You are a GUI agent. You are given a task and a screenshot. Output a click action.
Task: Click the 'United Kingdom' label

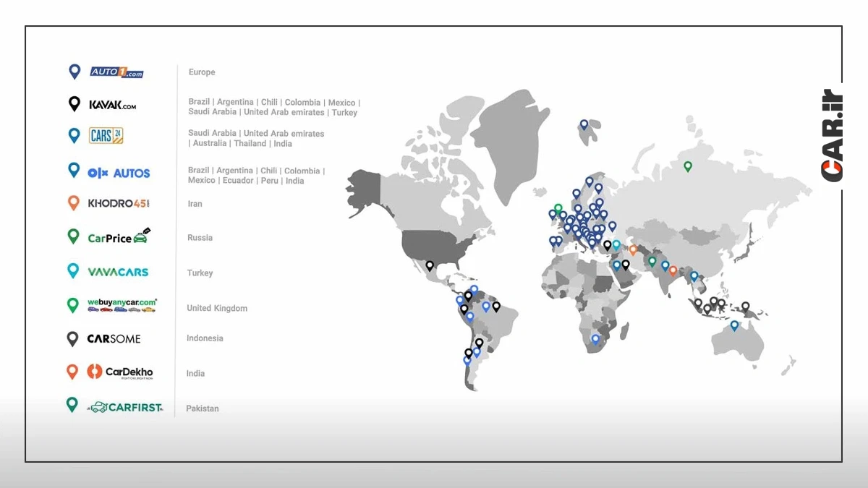point(217,308)
